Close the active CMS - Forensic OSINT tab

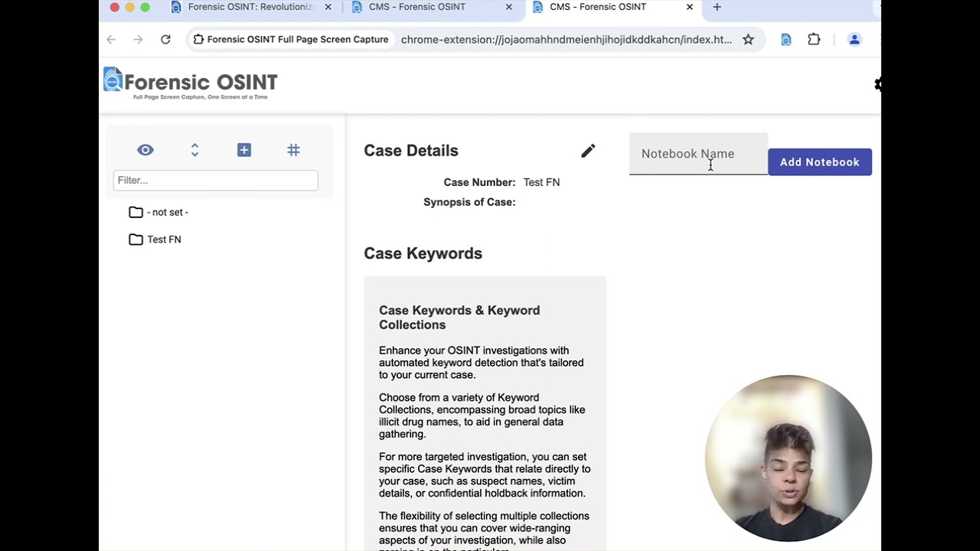coord(690,7)
